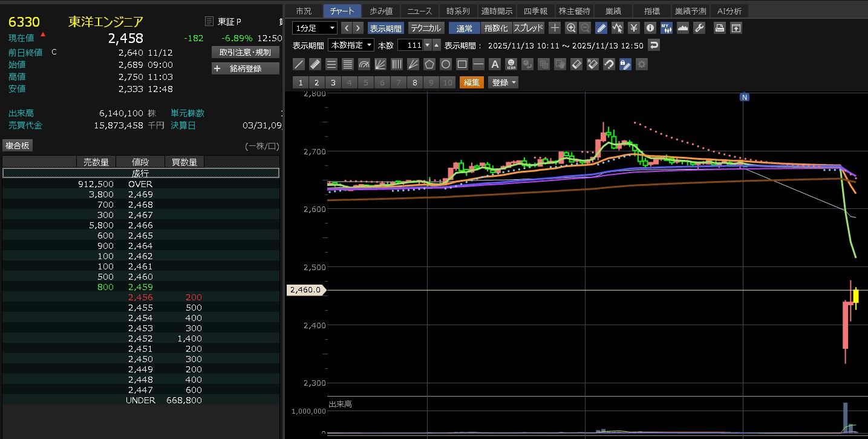
Task: Select the pentagon shape drawing tool
Action: click(429, 64)
